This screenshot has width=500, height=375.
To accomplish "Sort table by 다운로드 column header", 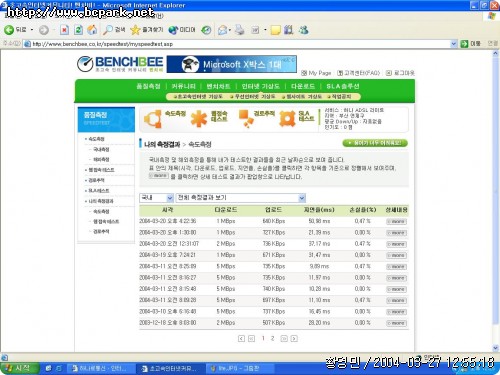I will 226,210.
